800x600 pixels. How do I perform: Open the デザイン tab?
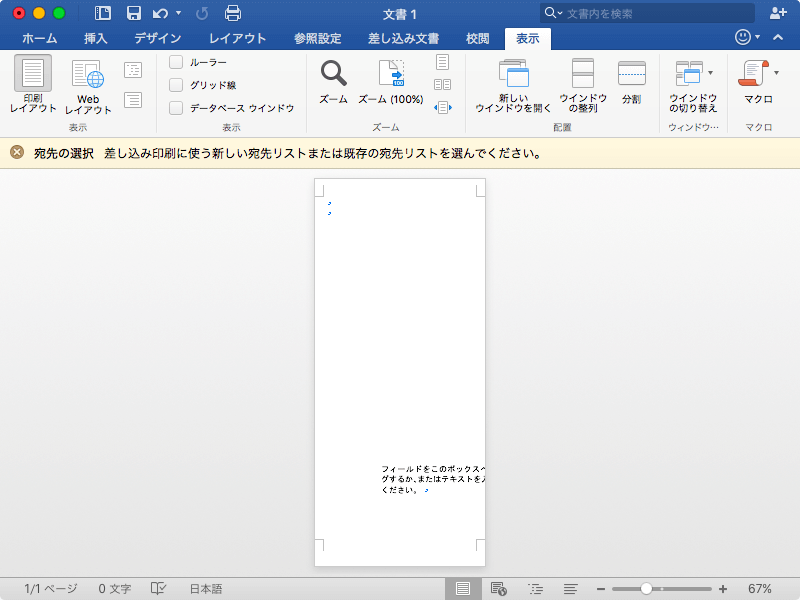click(157, 38)
